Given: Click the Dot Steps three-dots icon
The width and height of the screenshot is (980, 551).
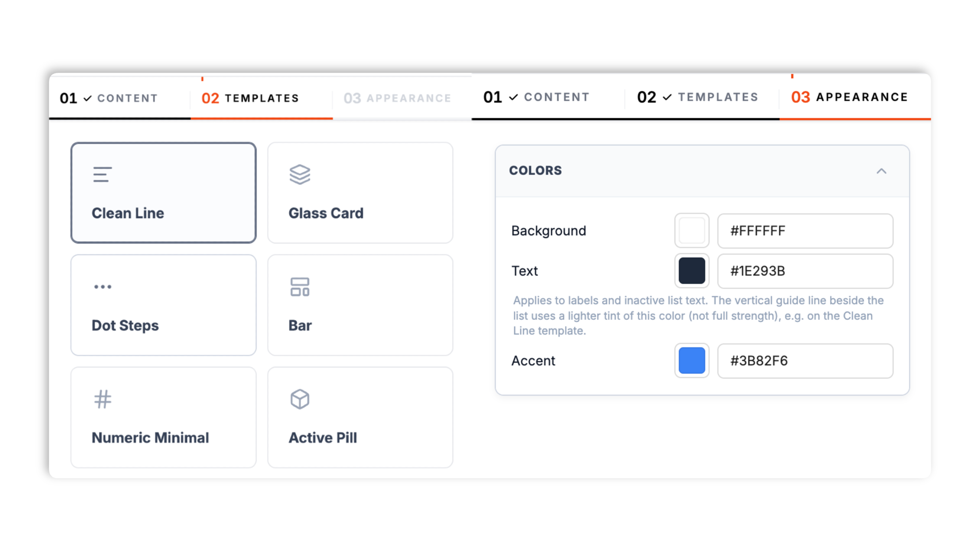Looking at the screenshot, I should click(103, 287).
